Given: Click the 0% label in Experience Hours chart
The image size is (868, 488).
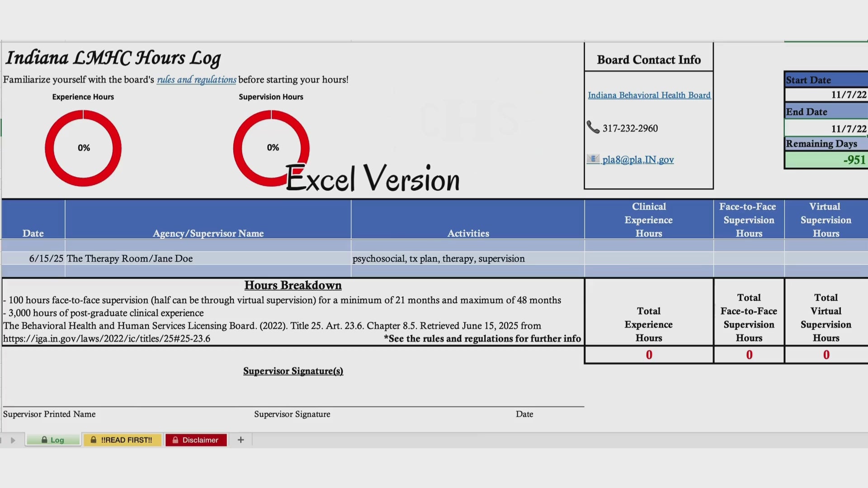Looking at the screenshot, I should 84,148.
